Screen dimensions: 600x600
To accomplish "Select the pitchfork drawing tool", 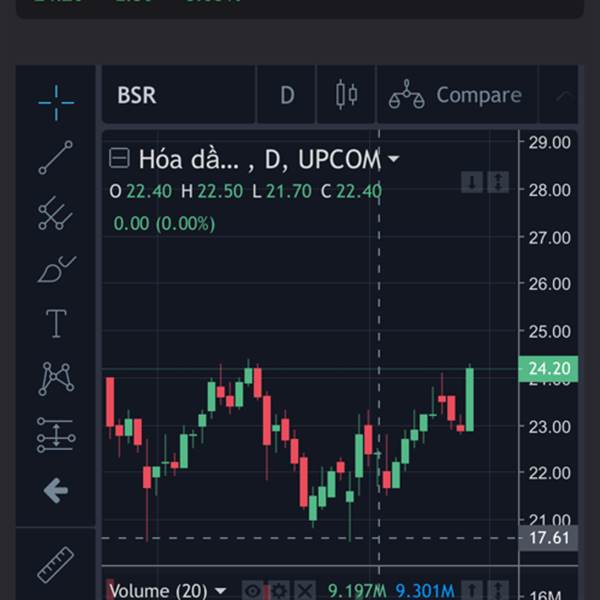I will tap(56, 213).
